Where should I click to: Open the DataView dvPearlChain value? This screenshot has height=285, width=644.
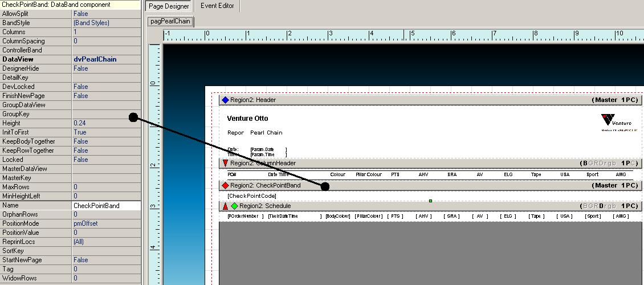[107, 59]
